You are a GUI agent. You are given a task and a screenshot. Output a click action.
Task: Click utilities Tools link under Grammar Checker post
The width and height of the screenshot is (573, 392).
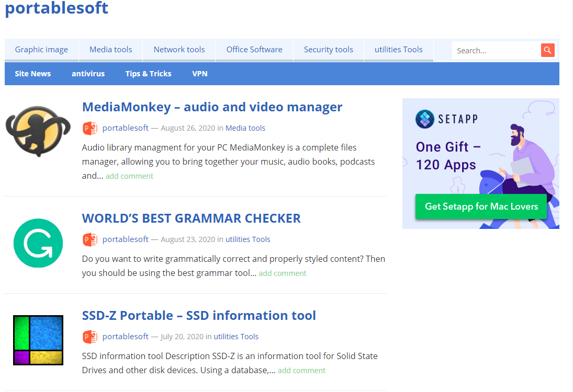248,239
